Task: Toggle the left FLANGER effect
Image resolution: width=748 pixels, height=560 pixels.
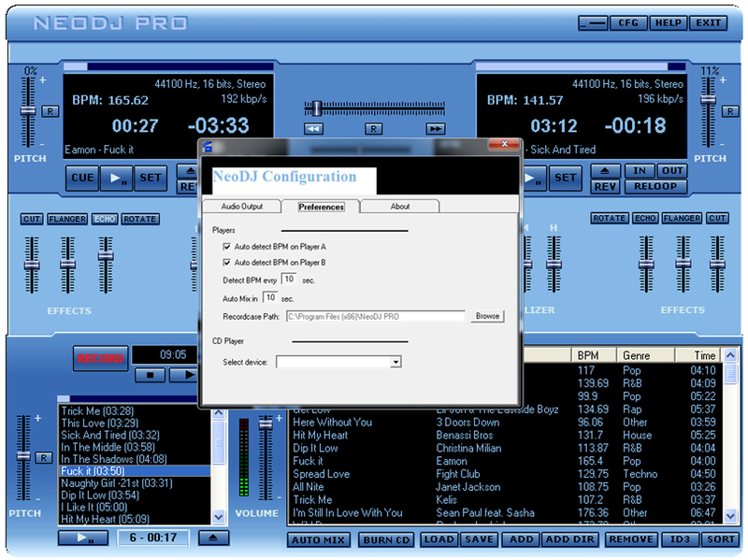Action: coord(67,219)
